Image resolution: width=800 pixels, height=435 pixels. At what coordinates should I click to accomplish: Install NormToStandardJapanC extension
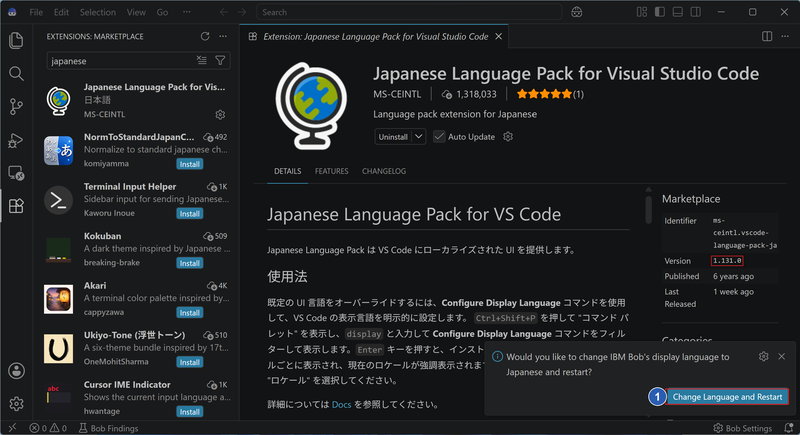pos(190,164)
